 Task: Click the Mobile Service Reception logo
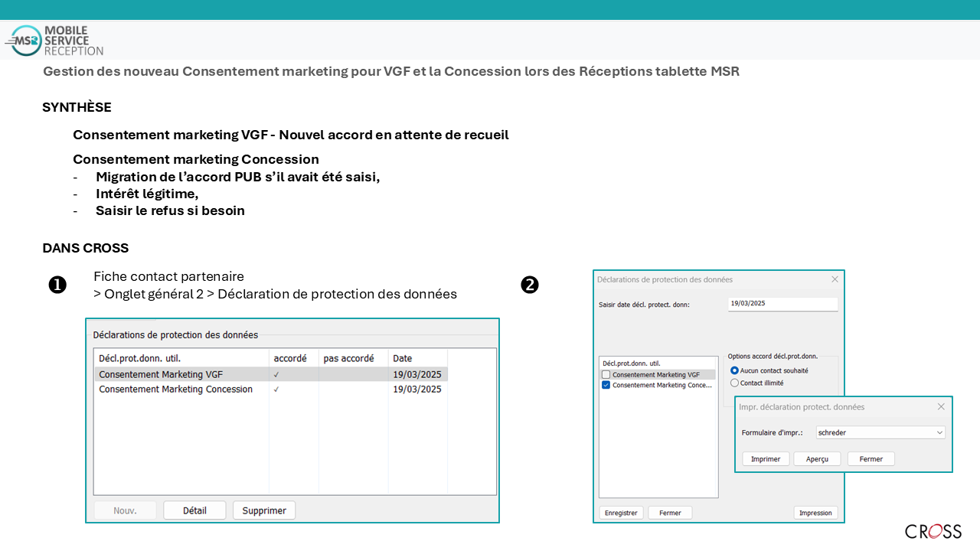[55, 41]
